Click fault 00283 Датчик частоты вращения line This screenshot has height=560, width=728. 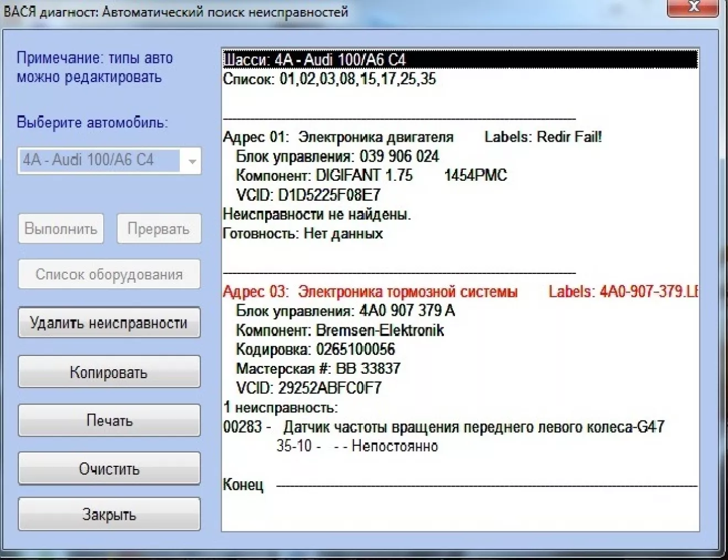[x=444, y=427]
